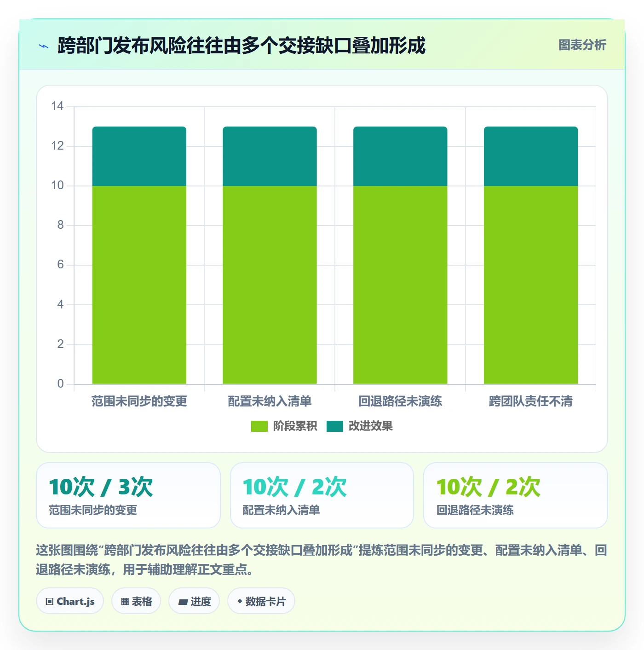Click the teal bar segment for 跨团队责任不清
Image resolution: width=644 pixels, height=650 pixels.
click(531, 157)
